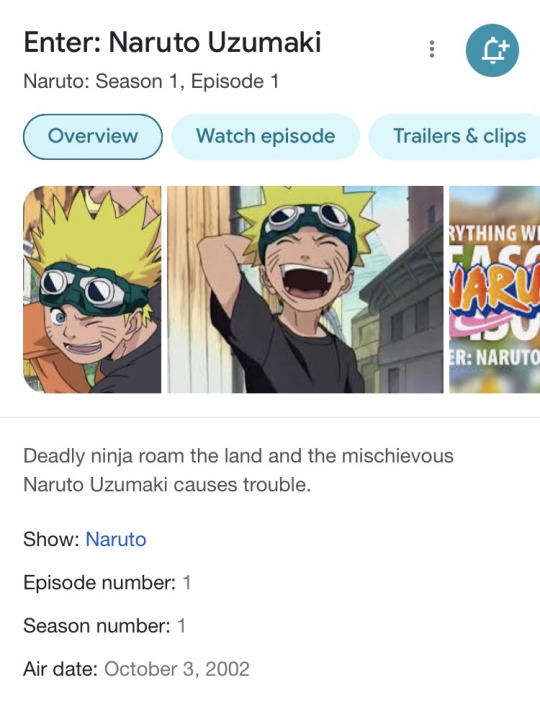Image resolution: width=540 pixels, height=706 pixels.
Task: Open the three-dot more options menu
Action: point(431,49)
